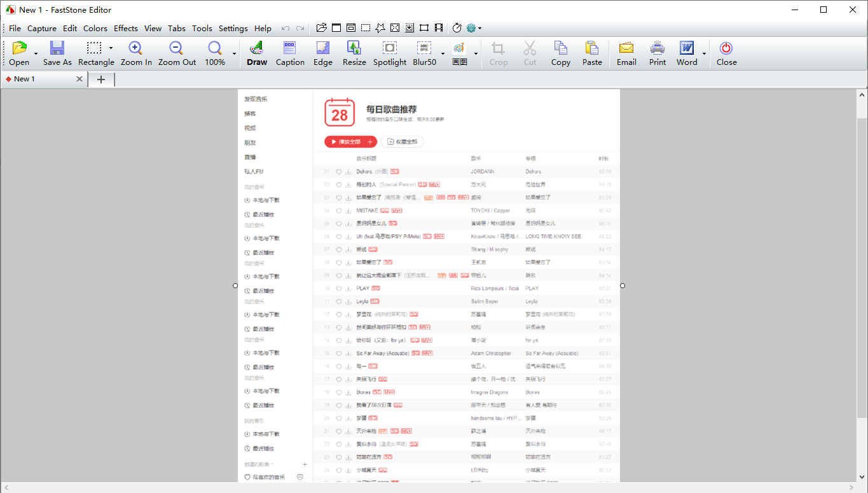This screenshot has height=493, width=868.
Task: Capture a window or object
Action: [x=350, y=28]
